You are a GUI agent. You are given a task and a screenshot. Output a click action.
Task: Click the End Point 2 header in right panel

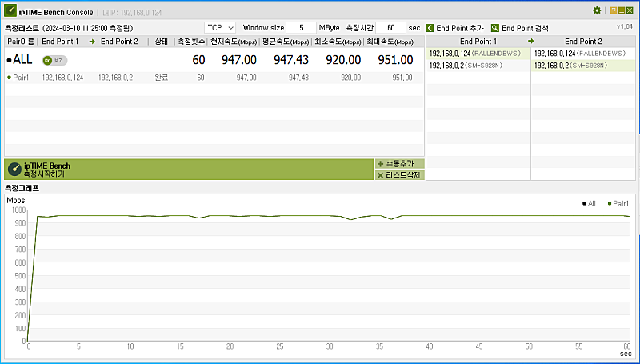pos(583,42)
